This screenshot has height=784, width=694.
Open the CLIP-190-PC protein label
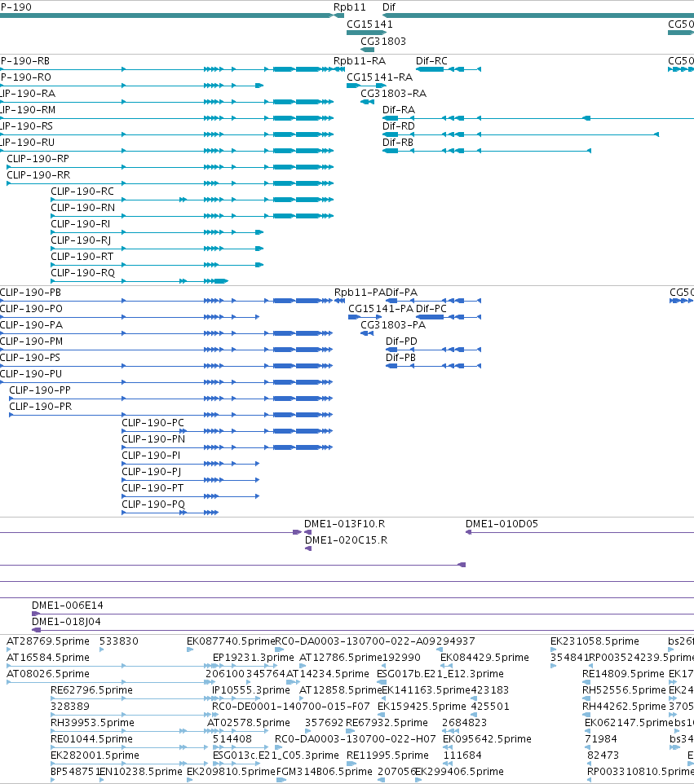click(153, 422)
